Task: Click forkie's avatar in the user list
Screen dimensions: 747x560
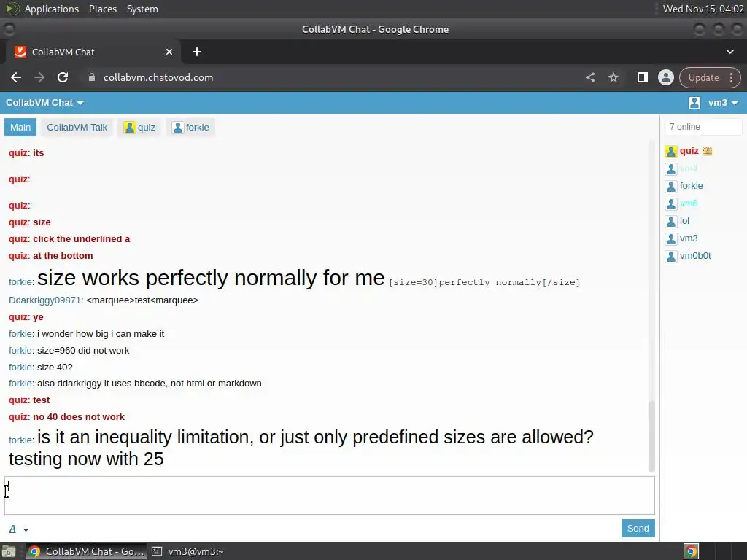Action: tap(671, 186)
